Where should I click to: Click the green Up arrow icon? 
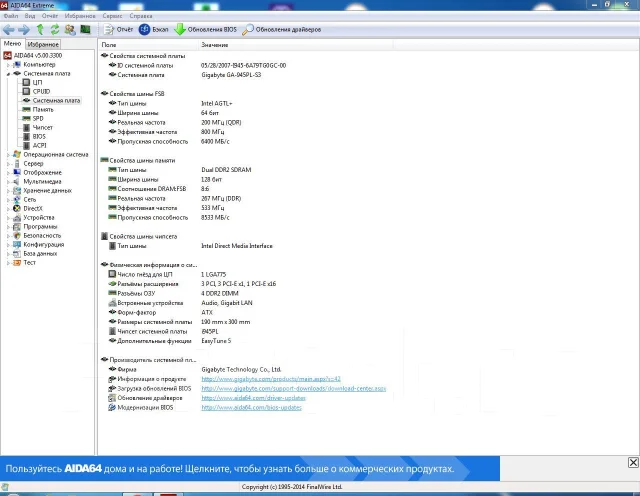pyautogui.click(x=40, y=29)
